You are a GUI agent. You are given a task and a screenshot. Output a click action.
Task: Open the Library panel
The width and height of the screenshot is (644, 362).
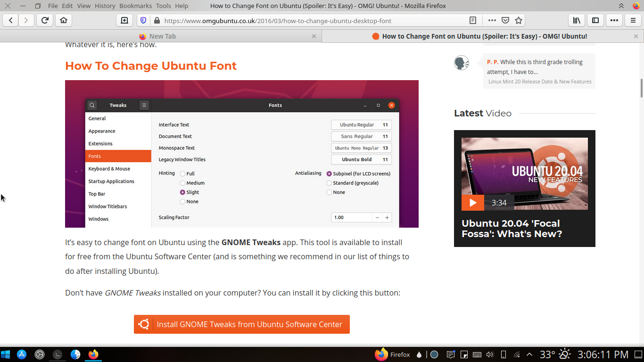click(x=577, y=20)
